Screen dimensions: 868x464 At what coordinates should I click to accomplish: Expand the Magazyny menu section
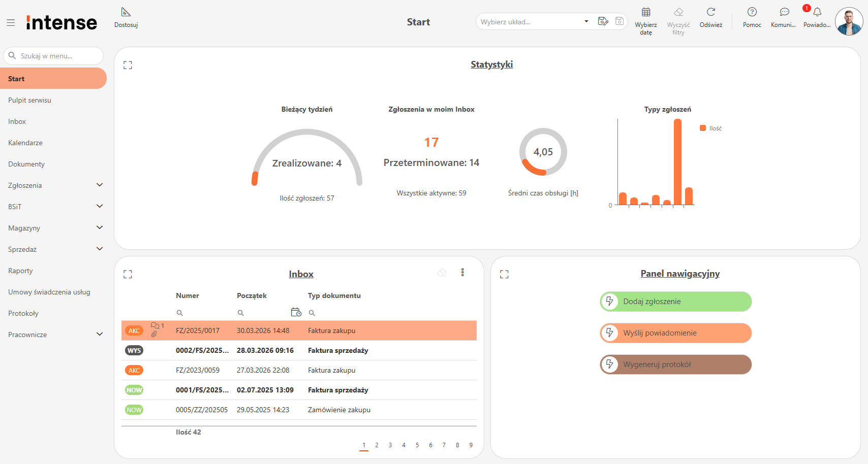(100, 228)
